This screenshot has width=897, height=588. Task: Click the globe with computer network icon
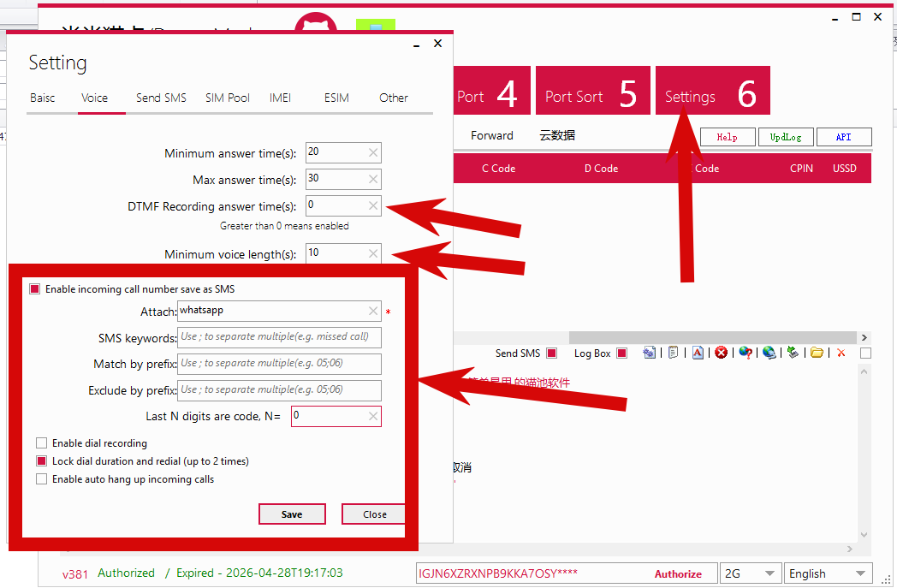(769, 353)
